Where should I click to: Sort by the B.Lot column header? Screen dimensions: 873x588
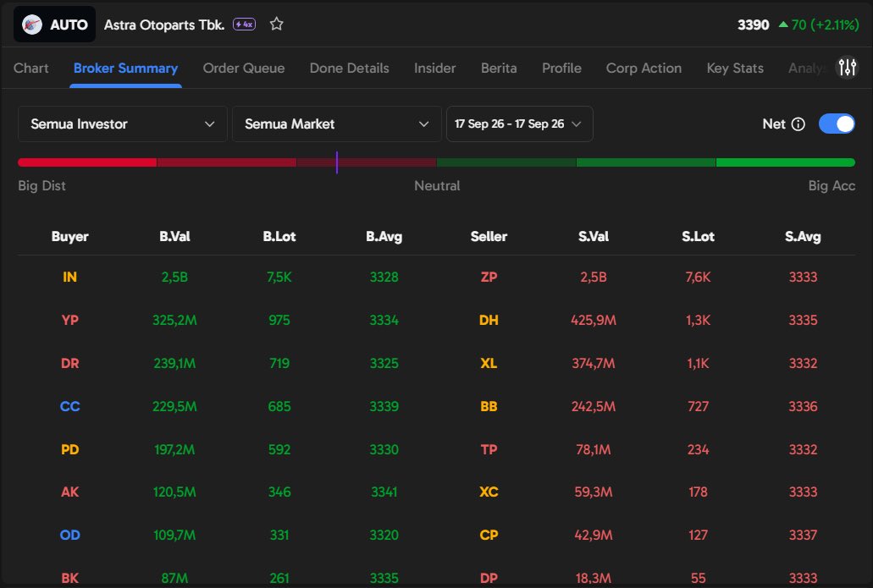[279, 236]
